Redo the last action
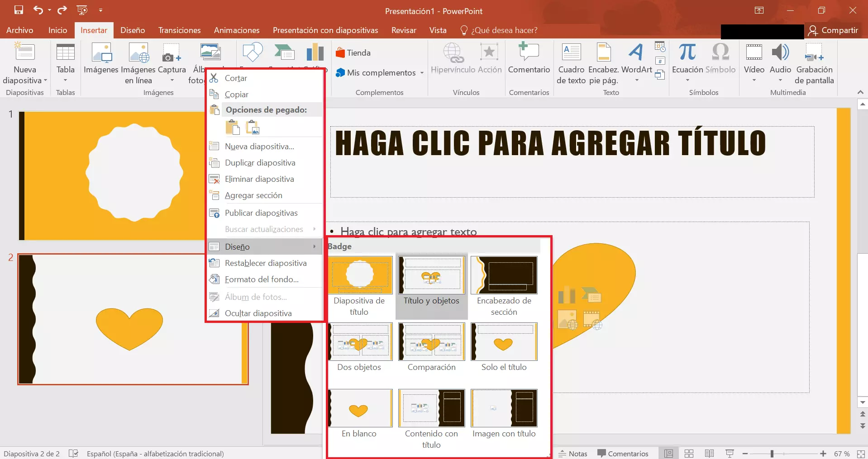868x459 pixels. [x=62, y=10]
